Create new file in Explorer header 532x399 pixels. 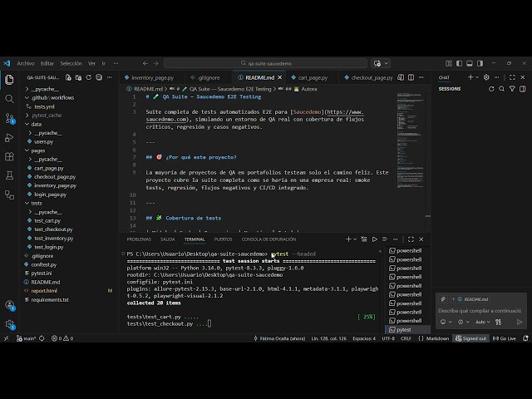pyautogui.click(x=68, y=77)
